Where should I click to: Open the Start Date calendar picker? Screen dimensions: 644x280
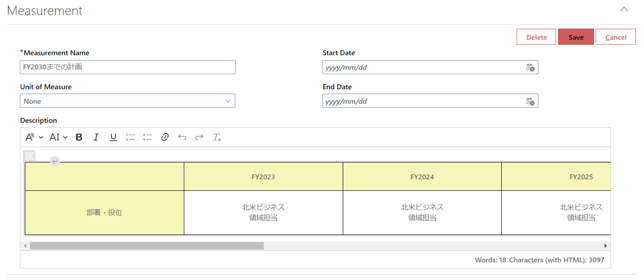point(530,67)
